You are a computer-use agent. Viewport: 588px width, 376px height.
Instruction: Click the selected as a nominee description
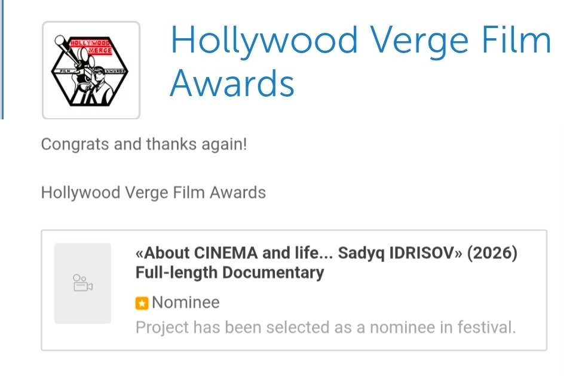point(326,327)
